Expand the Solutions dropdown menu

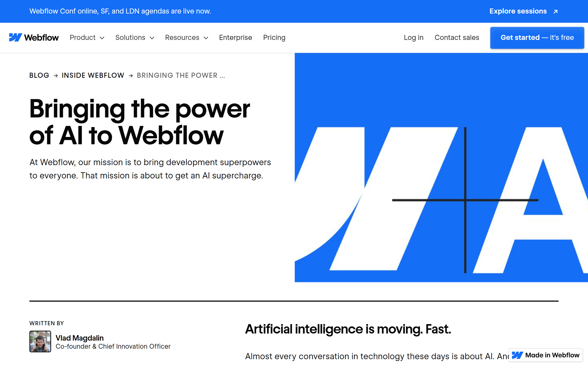pos(134,38)
